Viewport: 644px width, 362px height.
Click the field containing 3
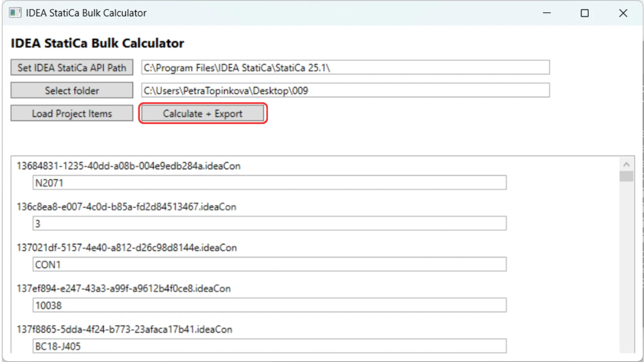point(270,223)
